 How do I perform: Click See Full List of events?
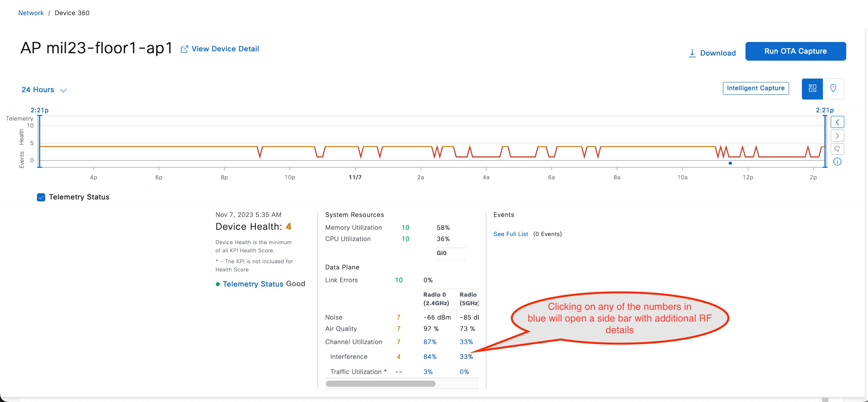pyautogui.click(x=511, y=234)
